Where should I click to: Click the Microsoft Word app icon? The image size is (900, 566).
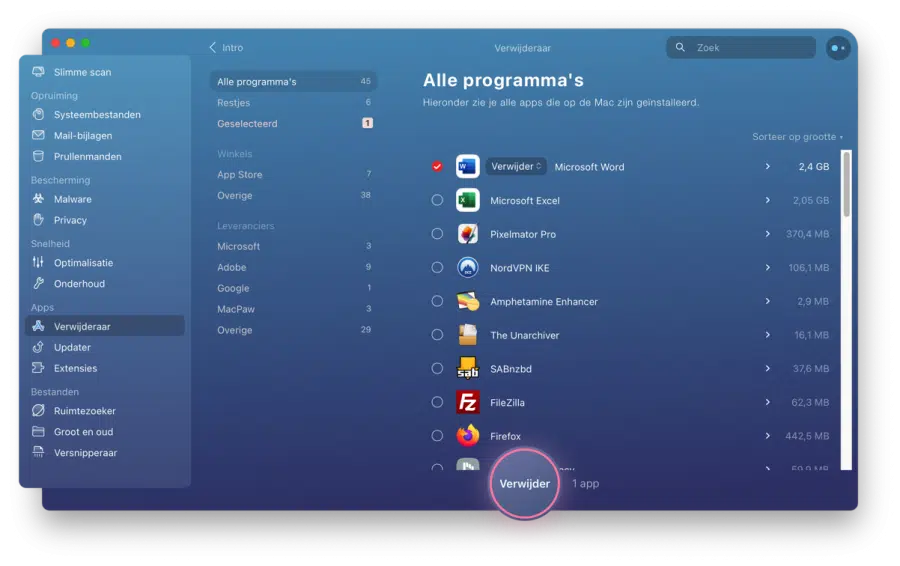click(468, 166)
